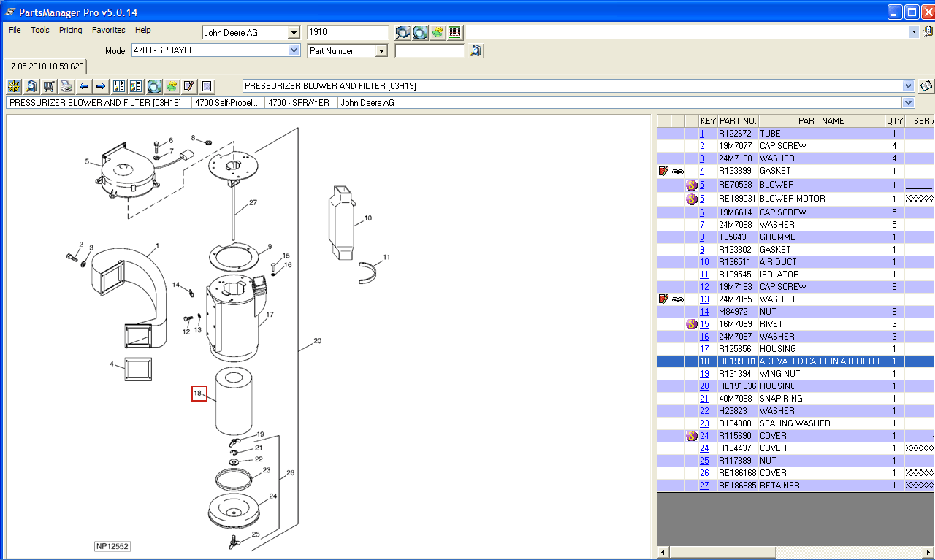This screenshot has height=560, width=935.
Task: Click the printer icon in toolbar
Action: 66,86
